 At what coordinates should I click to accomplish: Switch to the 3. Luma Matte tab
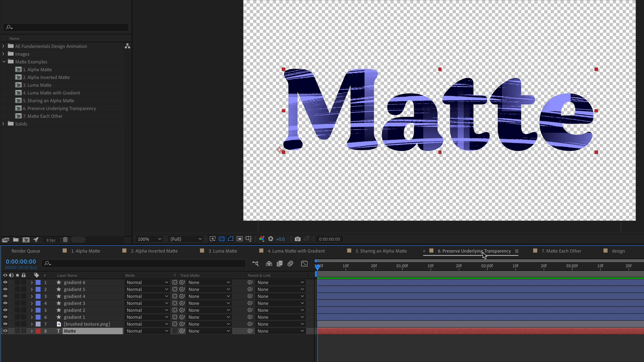pyautogui.click(x=223, y=251)
